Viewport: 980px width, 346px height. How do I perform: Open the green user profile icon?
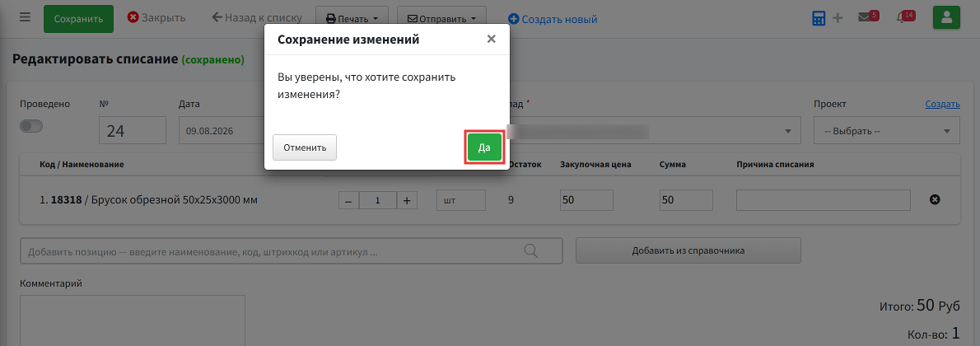click(946, 18)
